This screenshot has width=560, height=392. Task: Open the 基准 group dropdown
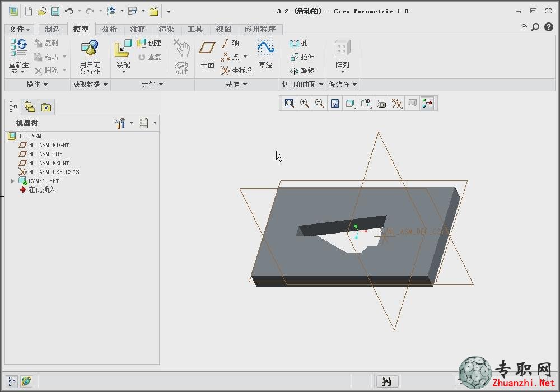click(x=236, y=85)
